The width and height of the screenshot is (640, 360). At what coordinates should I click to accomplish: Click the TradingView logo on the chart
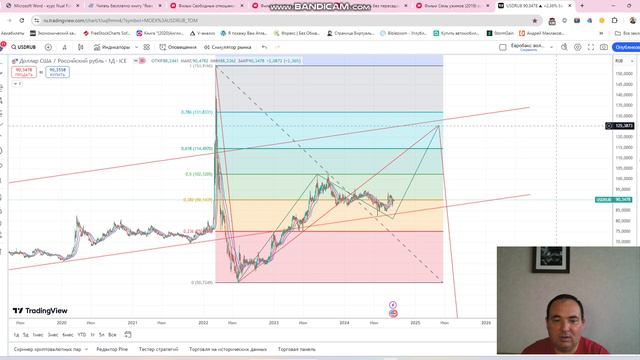(x=40, y=311)
